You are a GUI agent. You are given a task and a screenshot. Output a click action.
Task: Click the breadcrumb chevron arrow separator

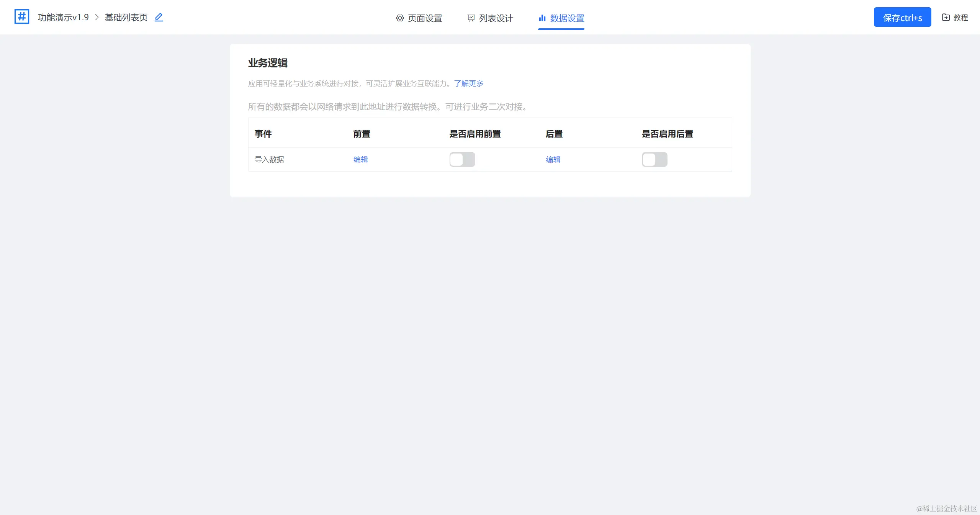coord(97,17)
